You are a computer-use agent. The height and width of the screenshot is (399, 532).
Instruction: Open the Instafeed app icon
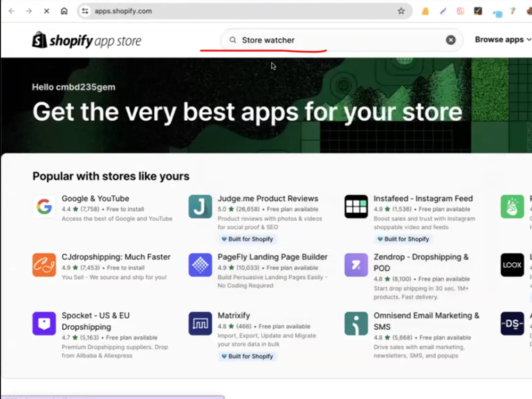tap(356, 206)
